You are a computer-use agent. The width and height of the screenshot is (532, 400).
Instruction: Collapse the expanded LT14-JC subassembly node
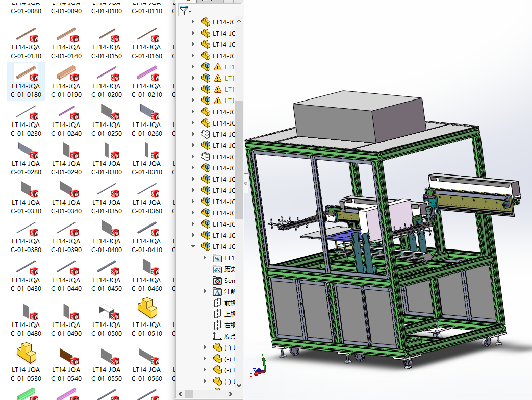click(x=193, y=246)
